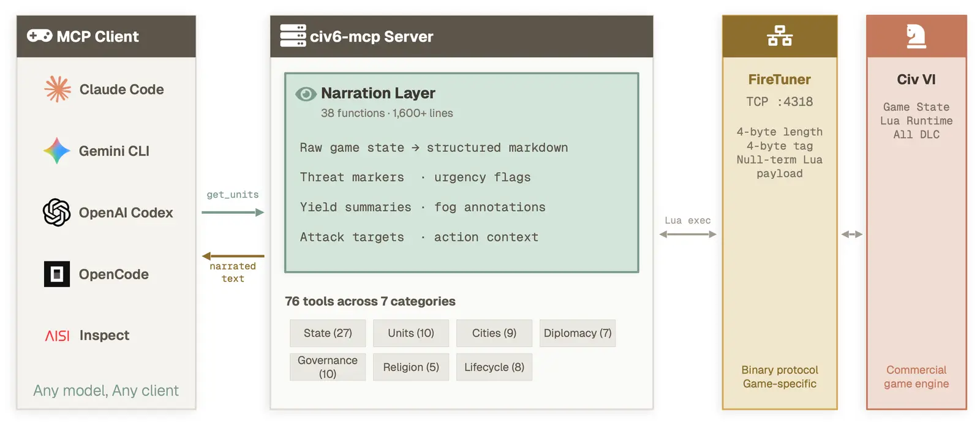Open the Diplomacy (7) category chip
Screen dimensions: 980x428
coord(578,333)
